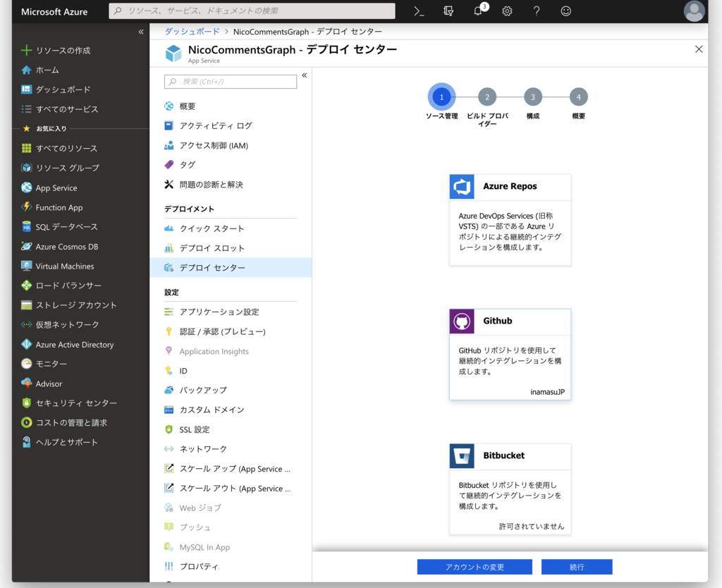
Task: Open the directory and subscription filter icon
Action: (x=448, y=11)
